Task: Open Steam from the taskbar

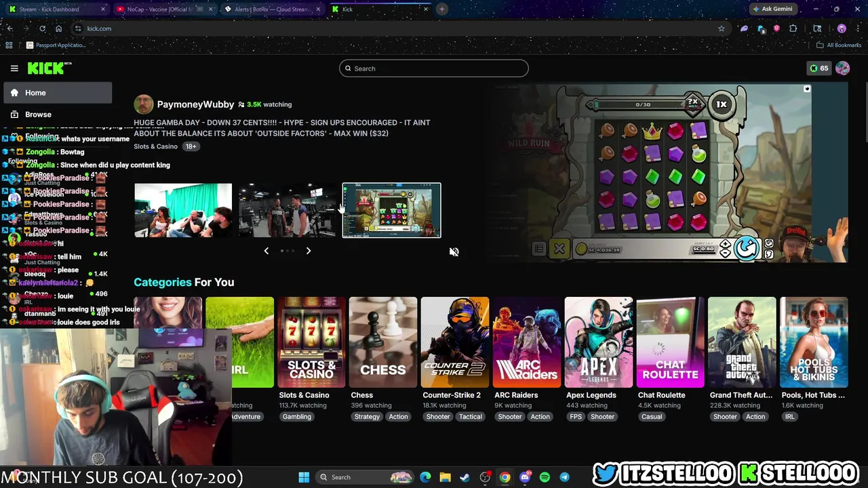Action: 465,477
